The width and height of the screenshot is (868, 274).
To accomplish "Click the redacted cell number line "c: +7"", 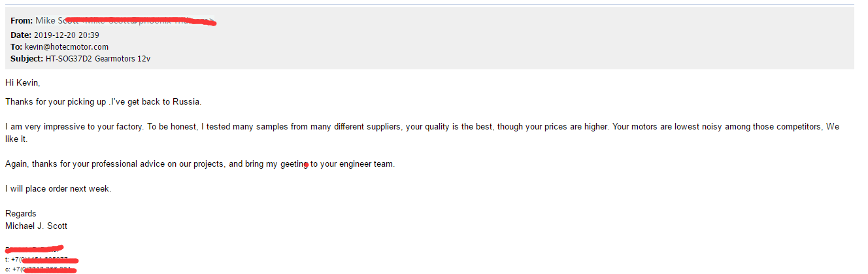I will (x=41, y=269).
